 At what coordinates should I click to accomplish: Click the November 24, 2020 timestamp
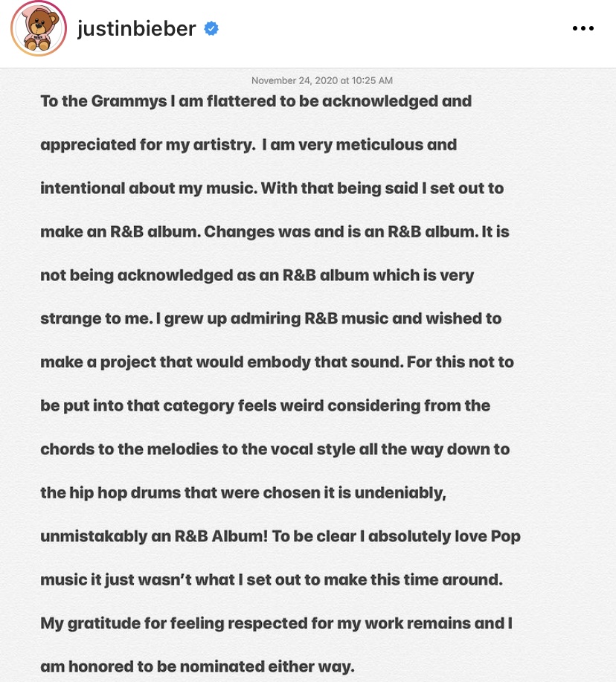pyautogui.click(x=322, y=80)
